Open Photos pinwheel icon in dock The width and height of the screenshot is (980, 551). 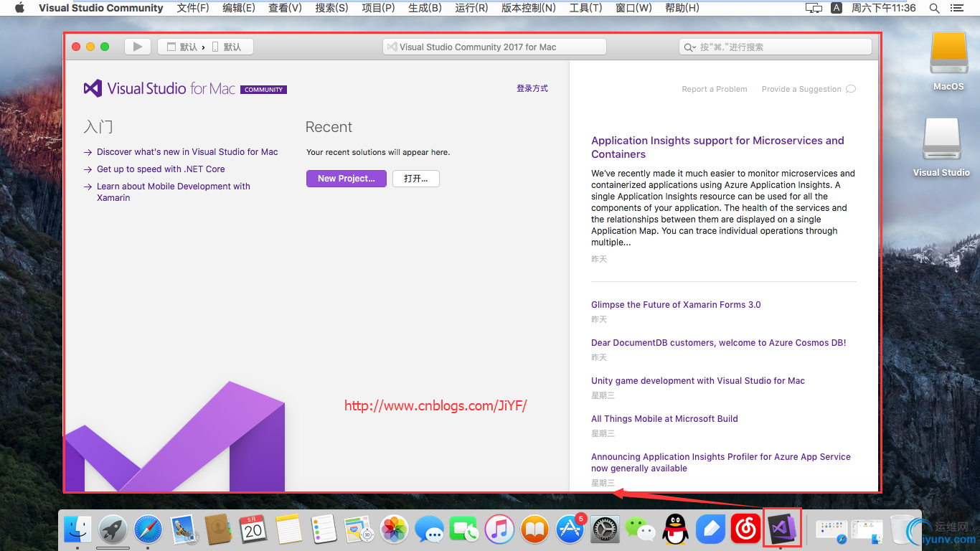click(x=394, y=529)
